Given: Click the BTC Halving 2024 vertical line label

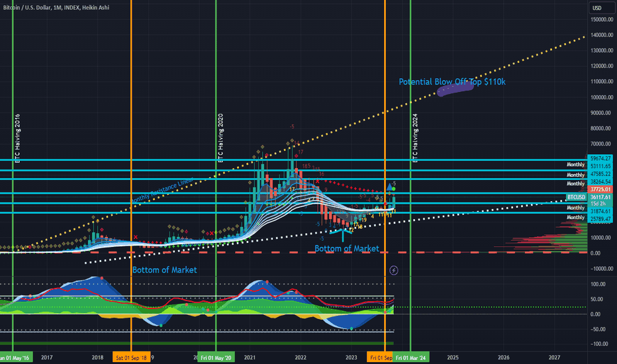Looking at the screenshot, I should click(415, 138).
